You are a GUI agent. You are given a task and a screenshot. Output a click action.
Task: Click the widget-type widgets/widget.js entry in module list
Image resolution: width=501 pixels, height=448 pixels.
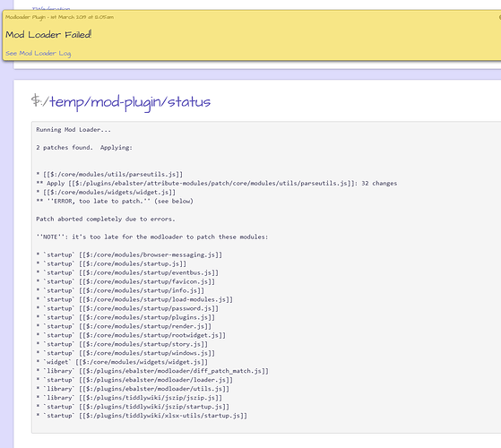click(122, 362)
